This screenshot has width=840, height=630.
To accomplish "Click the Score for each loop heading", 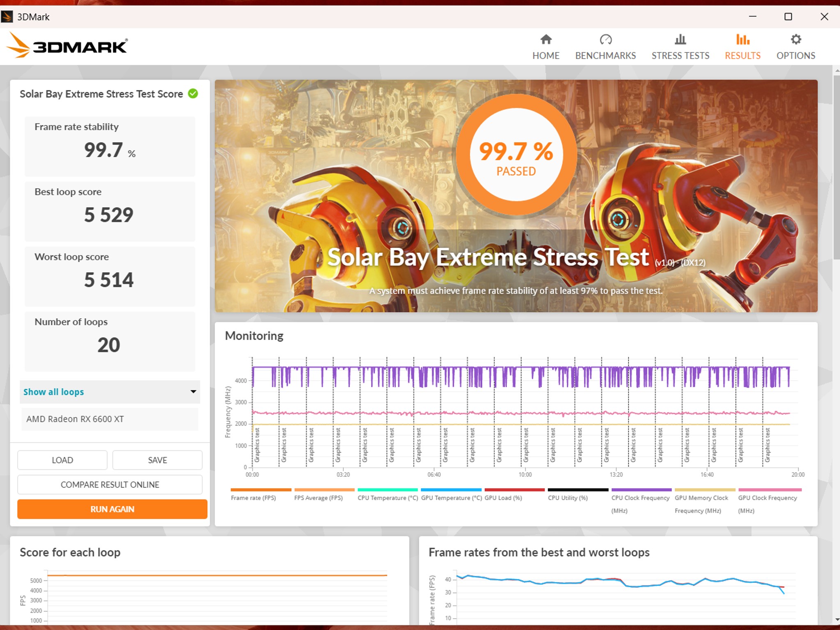I will coord(70,552).
